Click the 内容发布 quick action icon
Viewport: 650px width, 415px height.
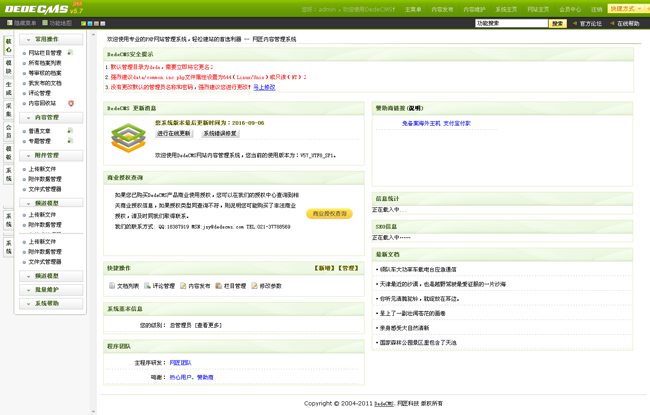click(183, 286)
